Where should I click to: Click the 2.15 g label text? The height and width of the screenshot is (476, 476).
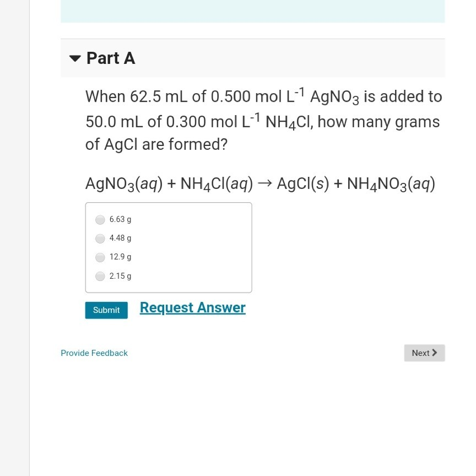[x=120, y=276]
